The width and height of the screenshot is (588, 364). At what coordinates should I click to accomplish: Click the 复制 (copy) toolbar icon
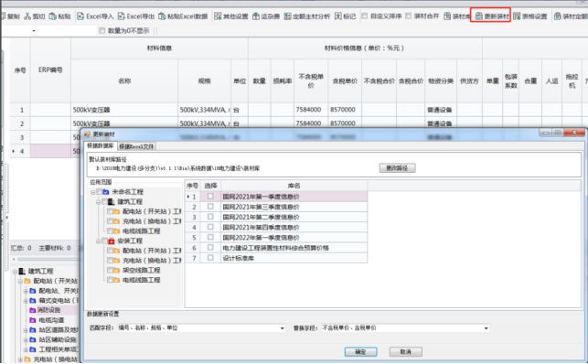[3, 16]
